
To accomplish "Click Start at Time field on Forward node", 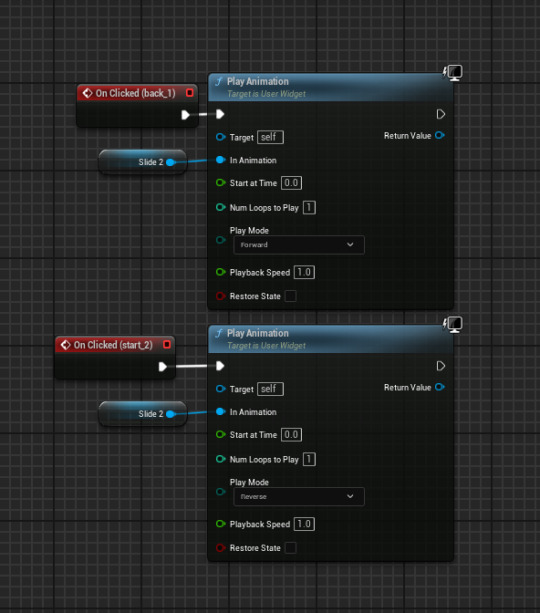I will pyautogui.click(x=291, y=183).
